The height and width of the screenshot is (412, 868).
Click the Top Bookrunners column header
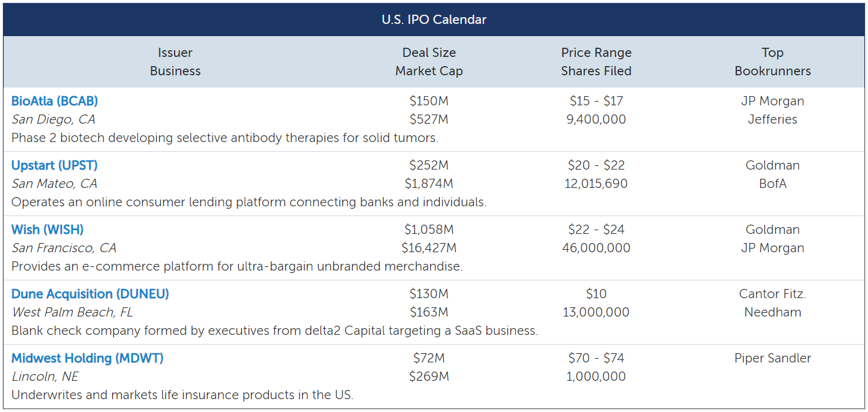(772, 62)
